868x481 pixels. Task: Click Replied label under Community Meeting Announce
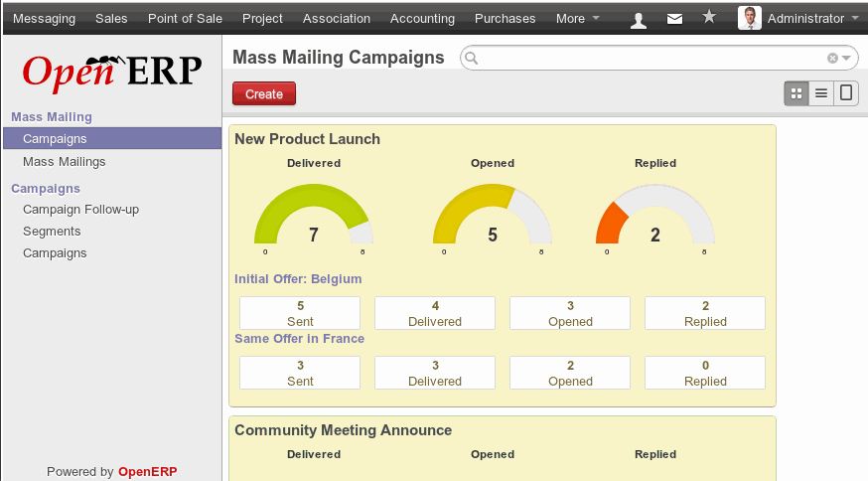pyautogui.click(x=655, y=454)
